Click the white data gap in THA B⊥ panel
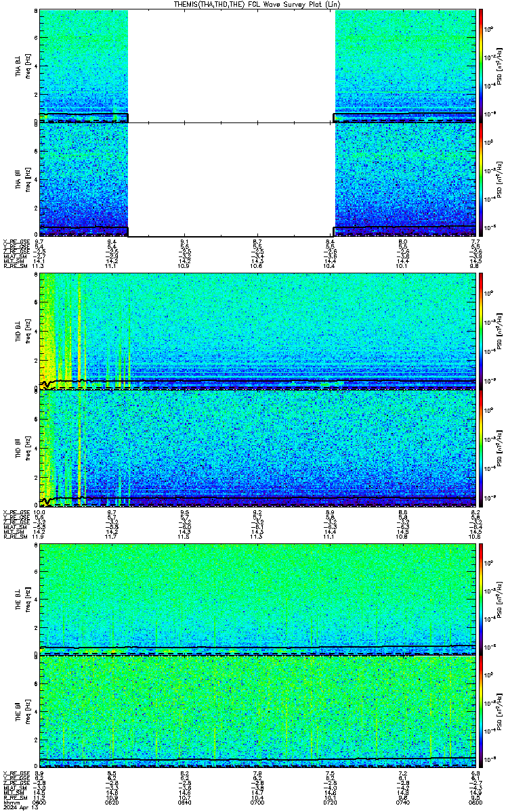Screen dimensions: 508x812 pyautogui.click(x=231, y=66)
